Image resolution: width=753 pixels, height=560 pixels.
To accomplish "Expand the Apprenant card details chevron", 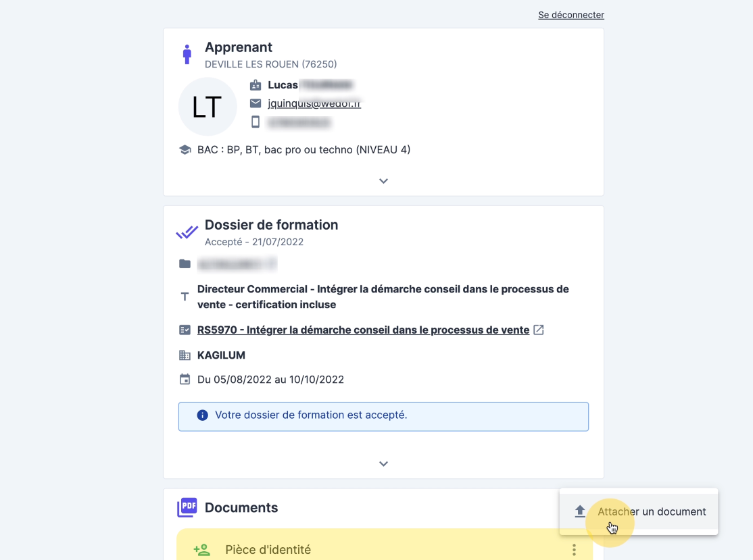I will coord(383,181).
